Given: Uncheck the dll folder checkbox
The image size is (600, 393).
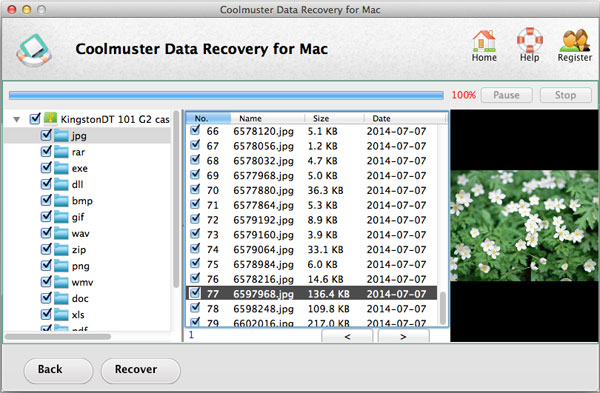Looking at the screenshot, I should coord(46,184).
